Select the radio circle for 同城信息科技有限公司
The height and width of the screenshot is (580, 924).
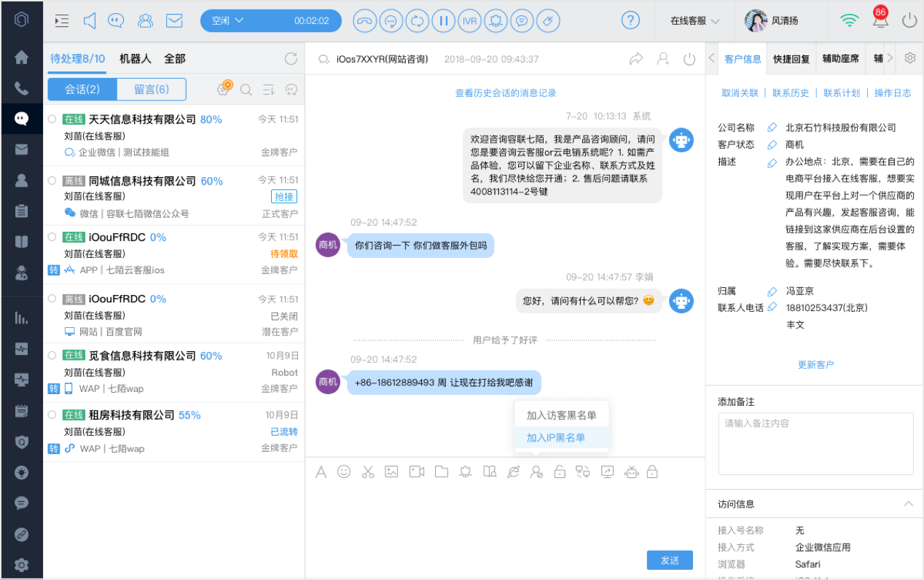click(52, 180)
